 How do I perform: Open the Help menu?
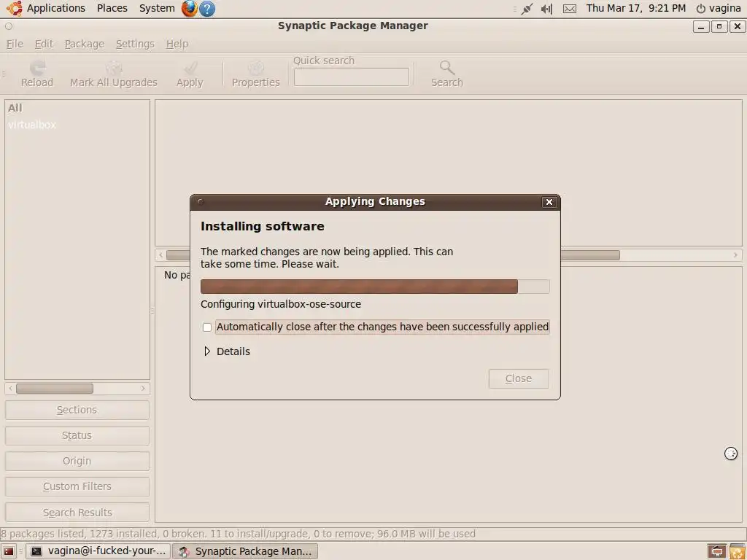177,44
